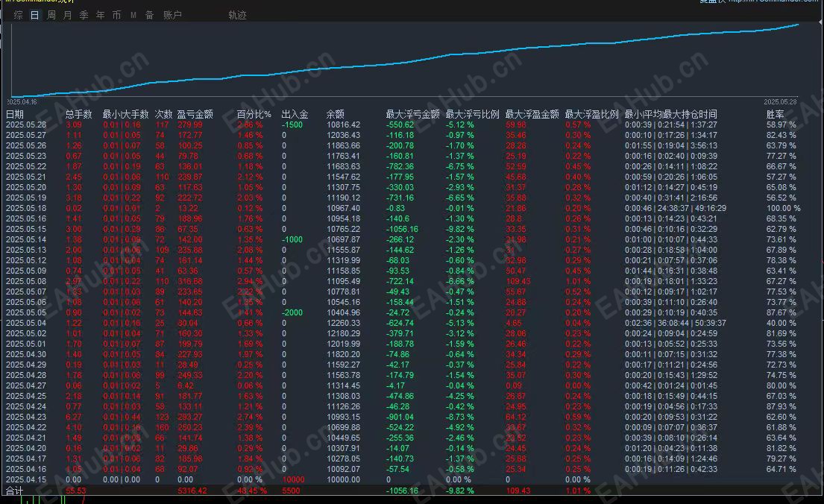This screenshot has width=824, height=504.
Task: Click floating loss ratio -8.73 %
Action: pos(460,417)
